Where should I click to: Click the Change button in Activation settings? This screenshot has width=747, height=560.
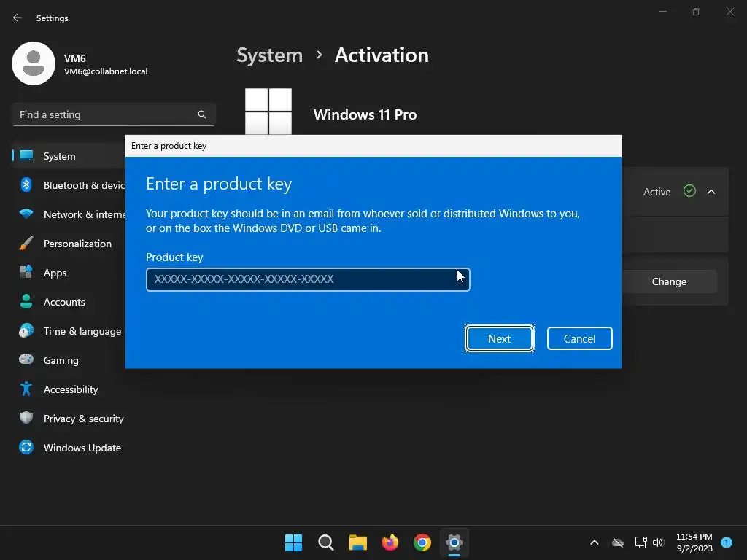pyautogui.click(x=669, y=281)
